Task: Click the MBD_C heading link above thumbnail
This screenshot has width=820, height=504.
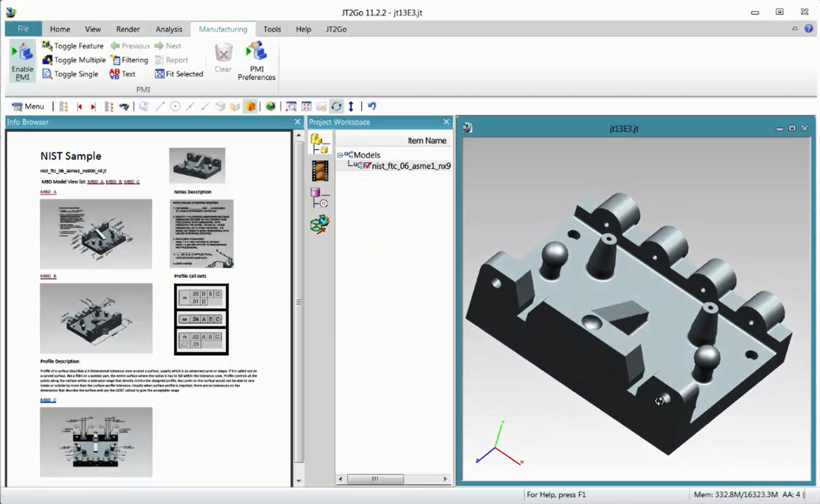Action: 48,400
